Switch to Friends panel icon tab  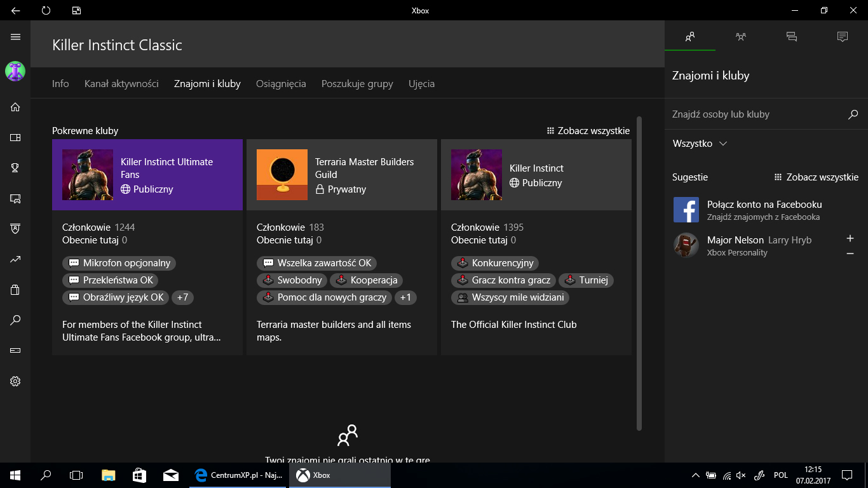coord(690,37)
